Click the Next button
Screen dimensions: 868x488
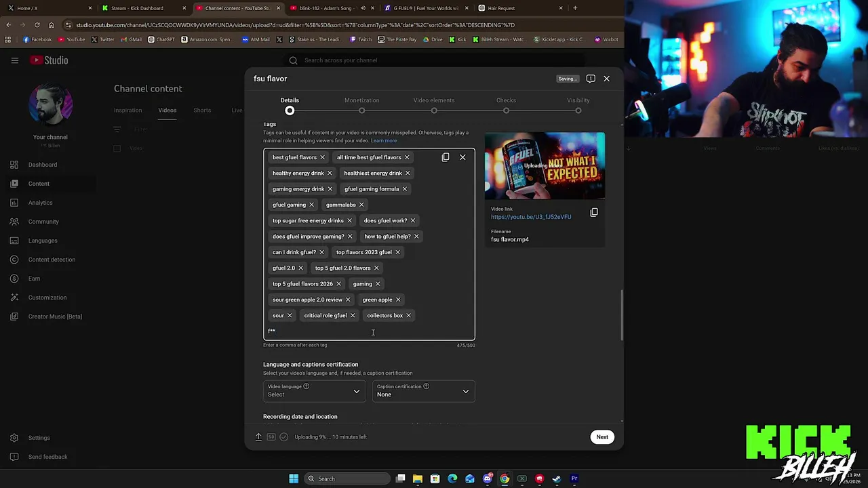tap(602, 437)
